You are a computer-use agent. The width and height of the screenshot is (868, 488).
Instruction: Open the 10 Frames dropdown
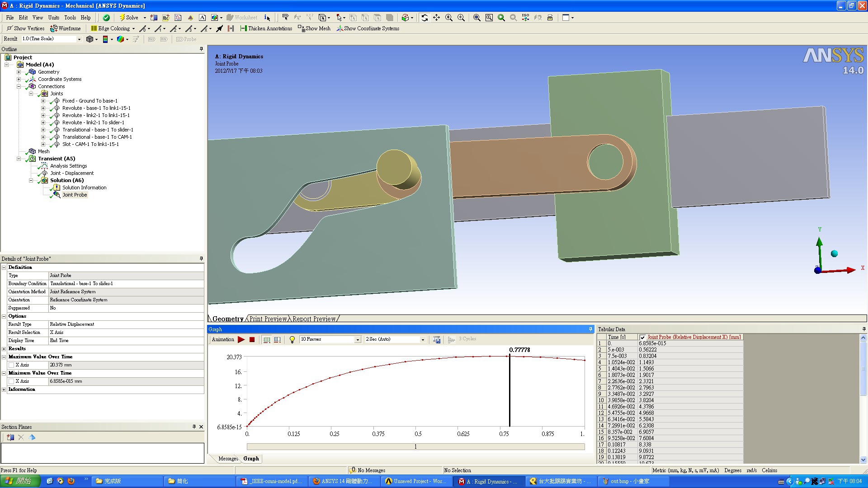358,339
